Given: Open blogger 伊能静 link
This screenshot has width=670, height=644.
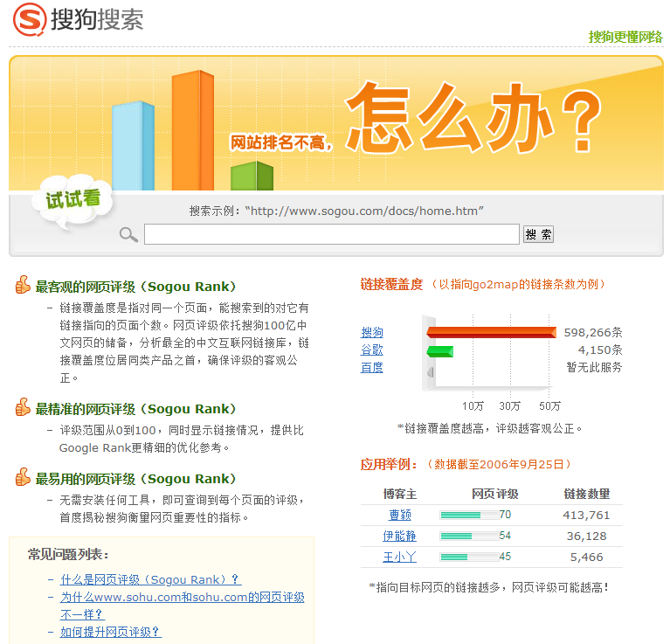Looking at the screenshot, I should click(399, 536).
